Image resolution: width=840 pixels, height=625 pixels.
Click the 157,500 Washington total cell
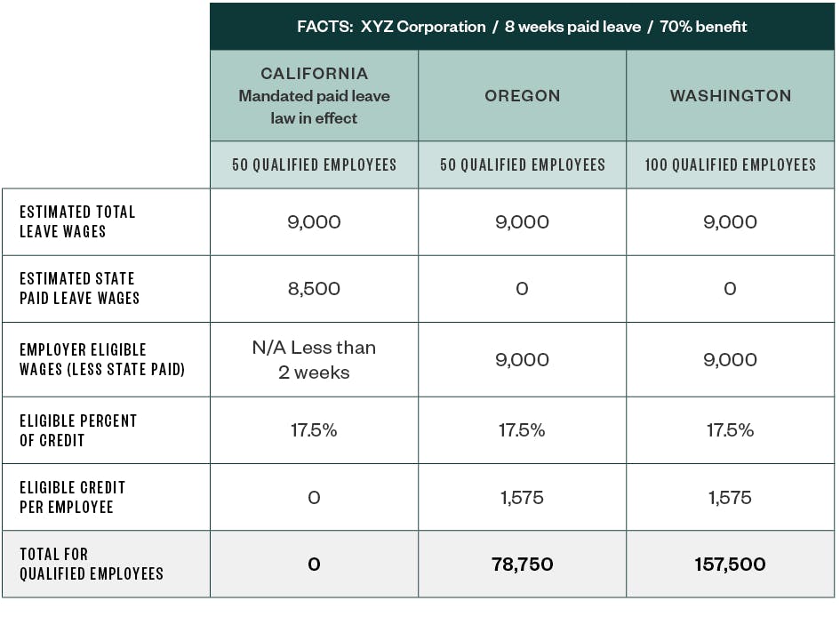(x=730, y=564)
